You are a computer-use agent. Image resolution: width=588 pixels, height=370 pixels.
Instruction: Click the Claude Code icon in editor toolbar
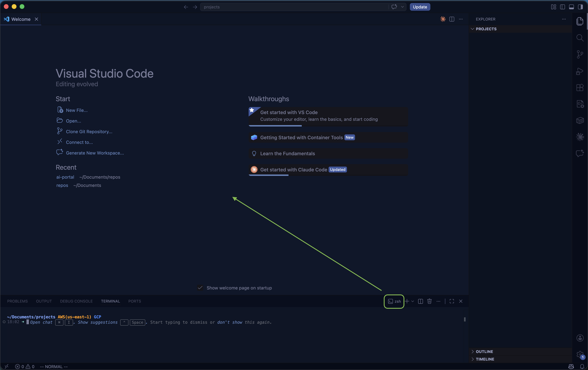443,19
